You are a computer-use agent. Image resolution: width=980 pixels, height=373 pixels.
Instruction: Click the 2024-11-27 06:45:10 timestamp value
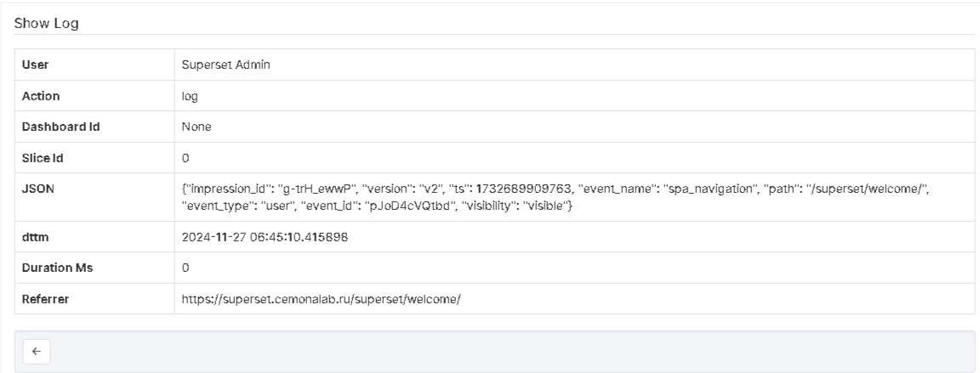tap(265, 237)
